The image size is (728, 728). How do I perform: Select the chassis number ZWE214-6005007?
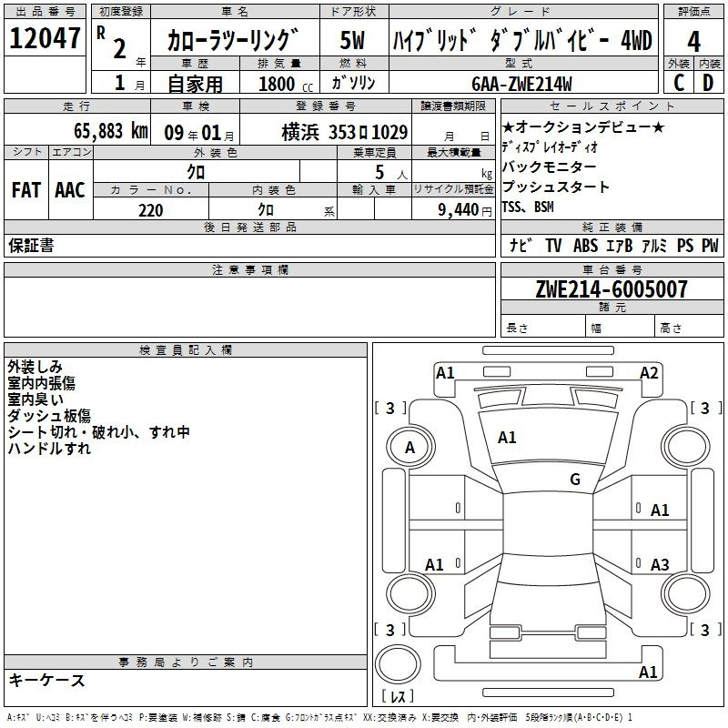pos(612,288)
